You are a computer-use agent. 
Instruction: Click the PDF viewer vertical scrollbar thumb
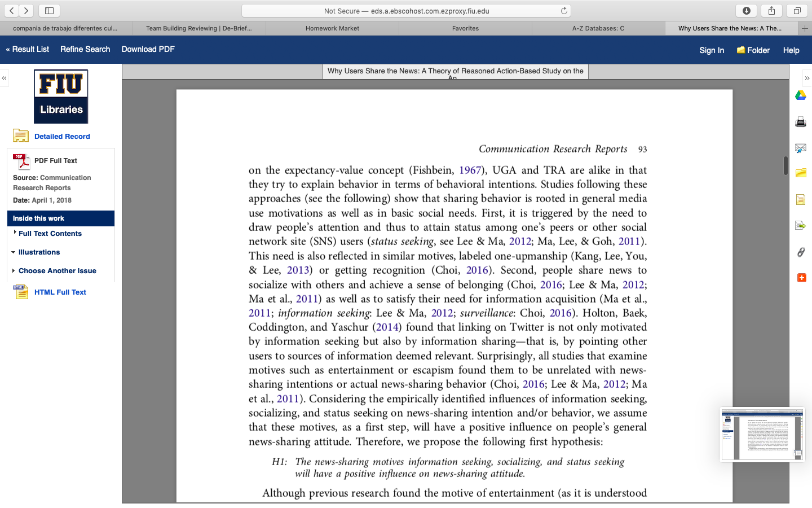pos(785,165)
